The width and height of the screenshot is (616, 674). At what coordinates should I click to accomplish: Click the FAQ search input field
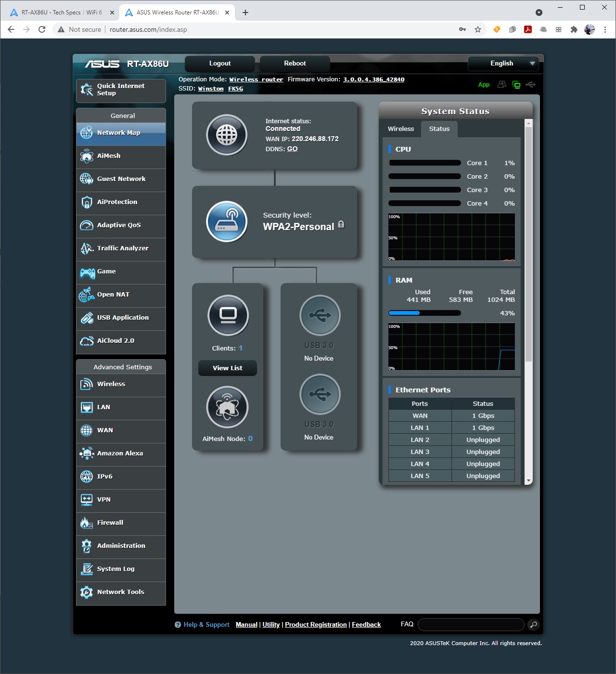tap(471, 624)
